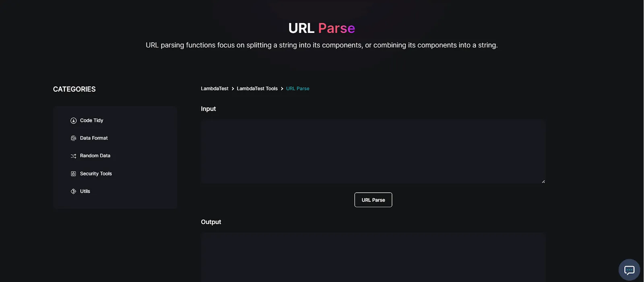Click the Security Tools lock icon
Image resolution: width=644 pixels, height=282 pixels.
(73, 174)
